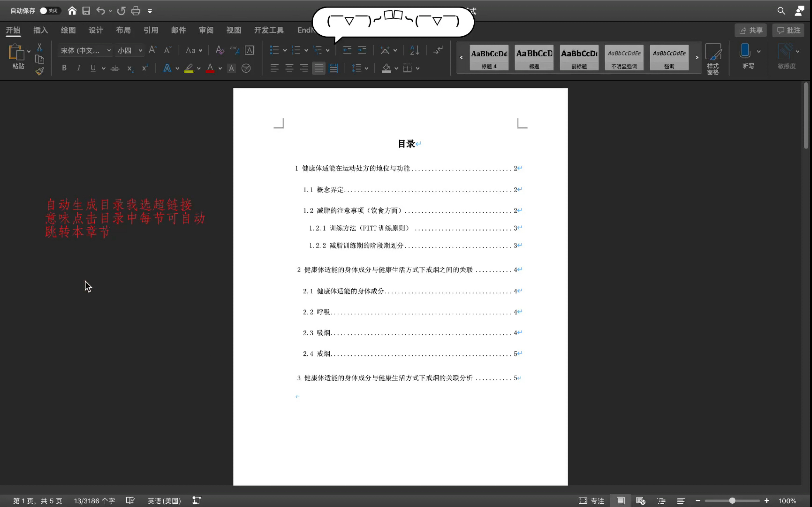Justify the text alignment
This screenshot has width=812, height=507.
click(x=319, y=68)
